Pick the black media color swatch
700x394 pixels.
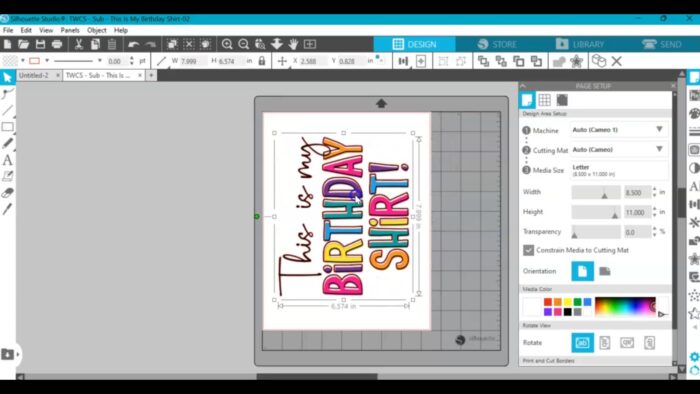567,311
